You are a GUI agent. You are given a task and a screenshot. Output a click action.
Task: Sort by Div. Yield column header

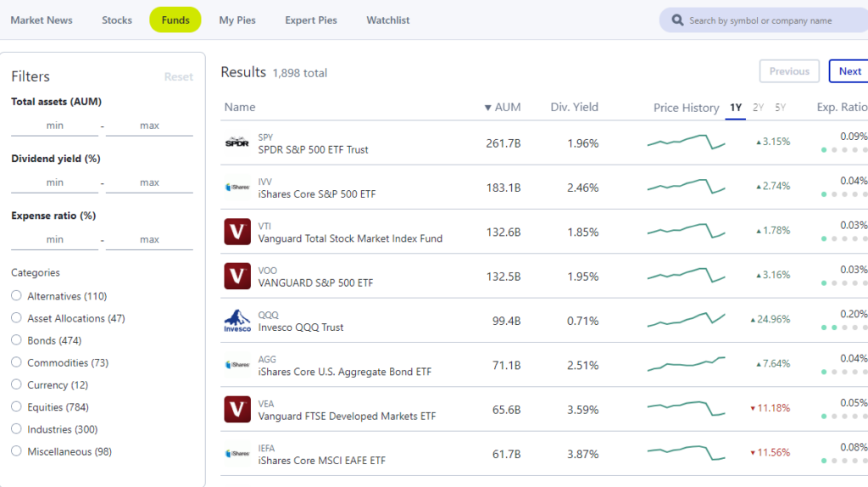click(x=574, y=107)
